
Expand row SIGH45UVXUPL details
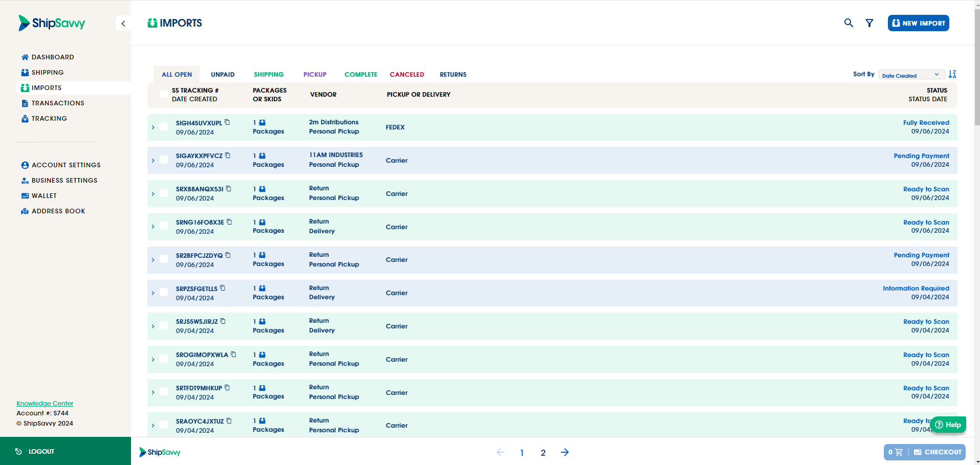(x=153, y=127)
